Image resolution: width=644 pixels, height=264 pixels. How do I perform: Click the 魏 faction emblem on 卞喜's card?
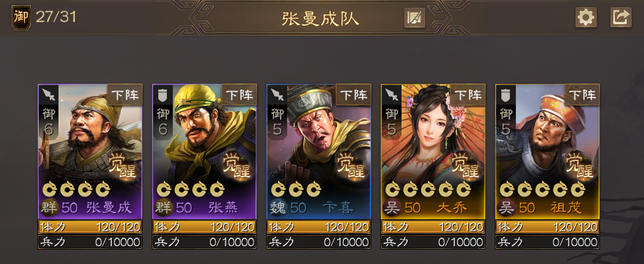[278, 207]
